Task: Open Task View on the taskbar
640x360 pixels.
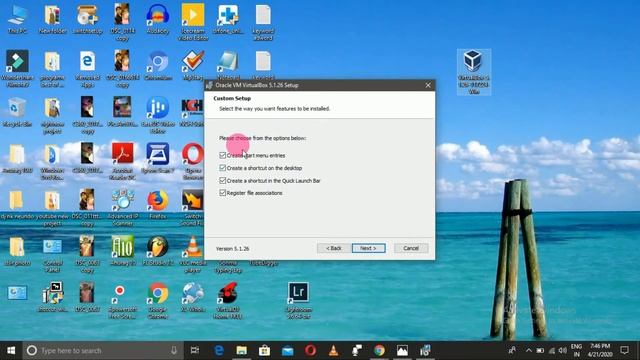Action: click(195, 350)
